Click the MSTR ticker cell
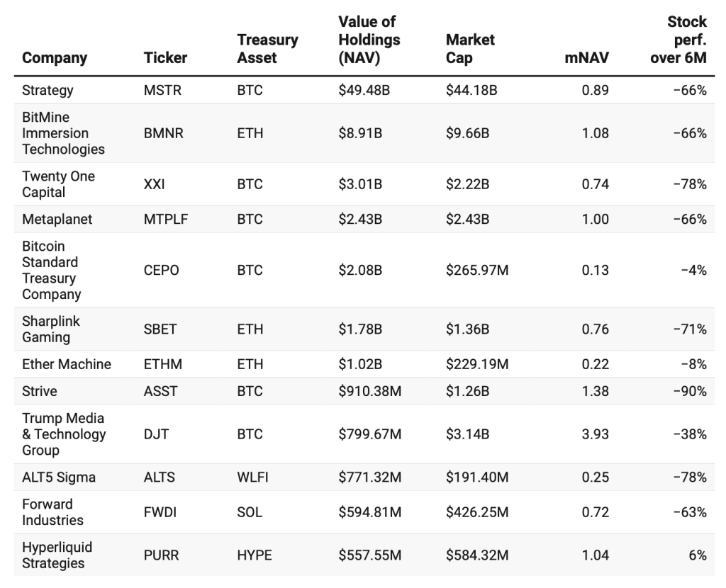This screenshot has width=726, height=588. 162,90
